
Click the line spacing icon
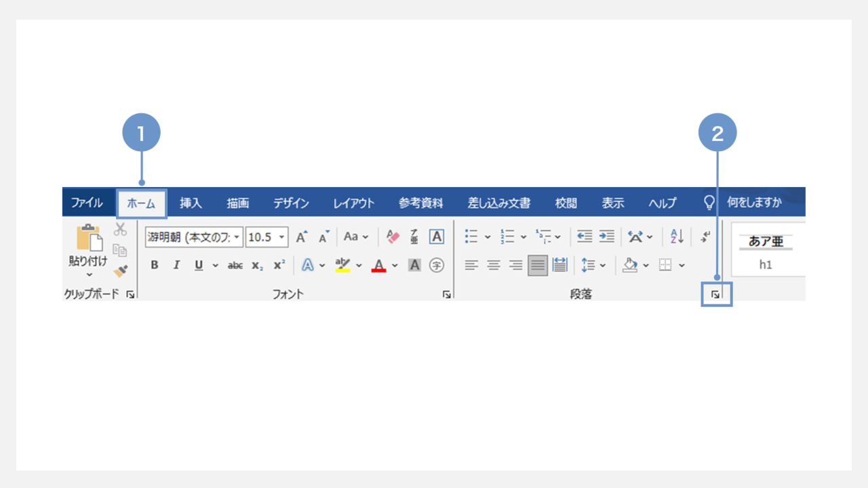(588, 265)
